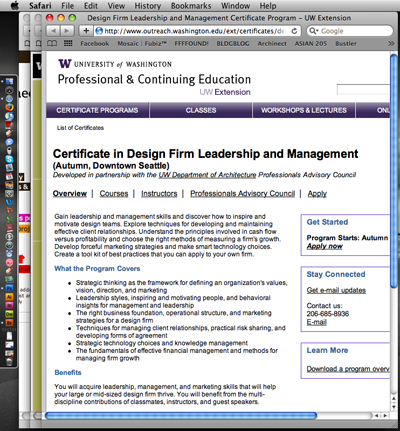This screenshot has height=431, width=400.
Task: Select the Certificate Programs nav tab
Action: pyautogui.click(x=97, y=110)
